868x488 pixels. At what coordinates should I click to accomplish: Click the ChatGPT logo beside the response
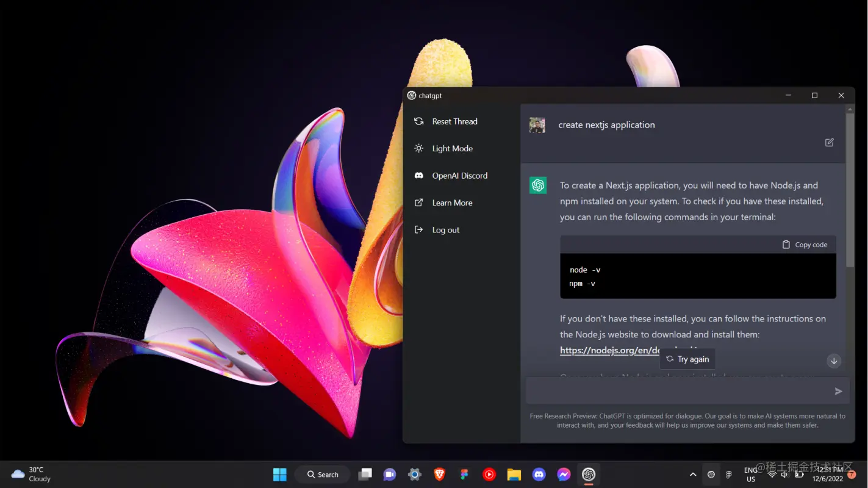538,185
